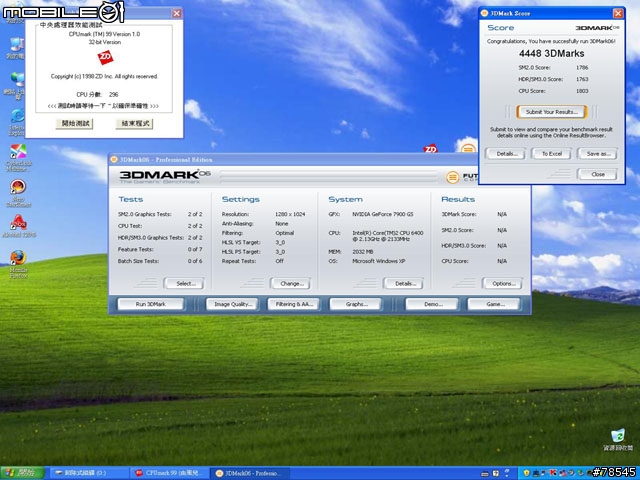Export results with To Excel button
640x480 pixels.
(551, 154)
